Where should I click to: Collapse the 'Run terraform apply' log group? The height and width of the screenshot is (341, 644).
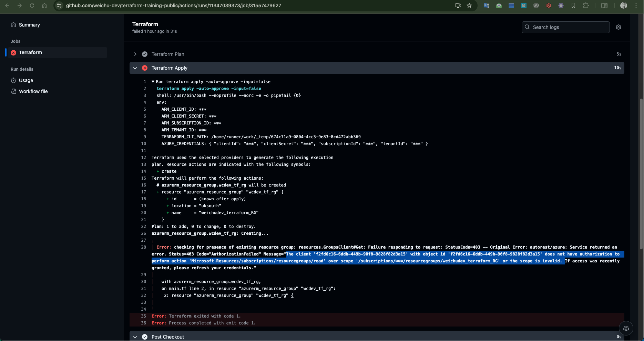pyautogui.click(x=153, y=82)
